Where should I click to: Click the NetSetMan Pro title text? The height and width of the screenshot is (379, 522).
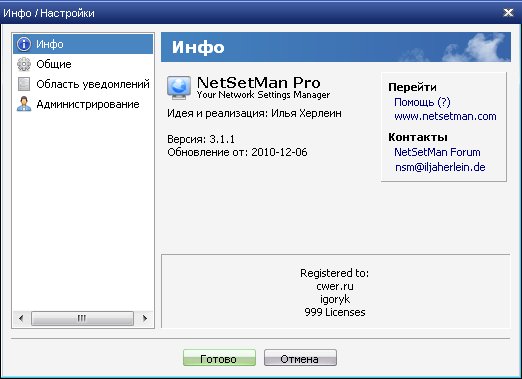pyautogui.click(x=259, y=82)
